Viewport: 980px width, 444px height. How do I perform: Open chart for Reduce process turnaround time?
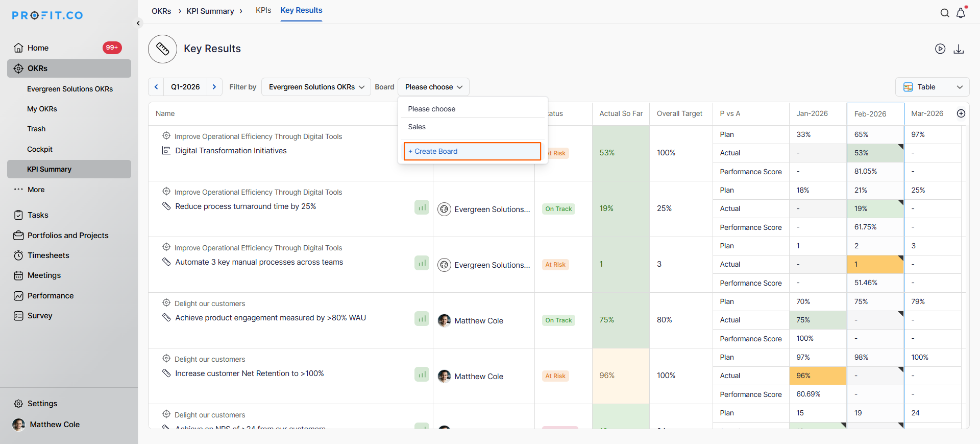(x=422, y=208)
